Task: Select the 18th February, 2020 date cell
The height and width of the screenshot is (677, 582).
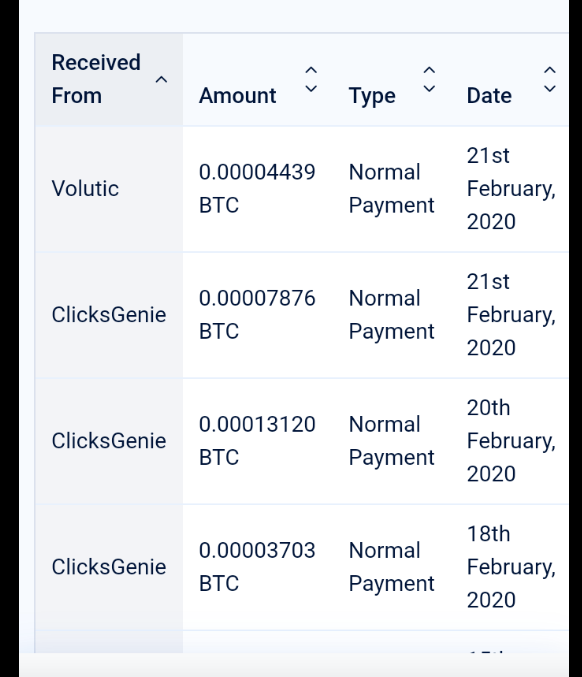Action: click(511, 567)
